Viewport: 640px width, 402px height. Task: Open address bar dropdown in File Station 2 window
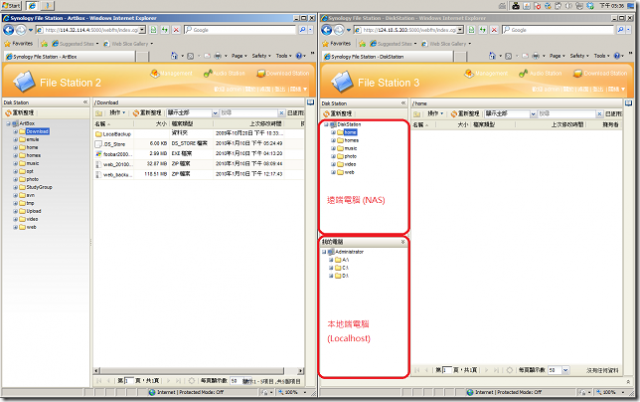[142, 30]
